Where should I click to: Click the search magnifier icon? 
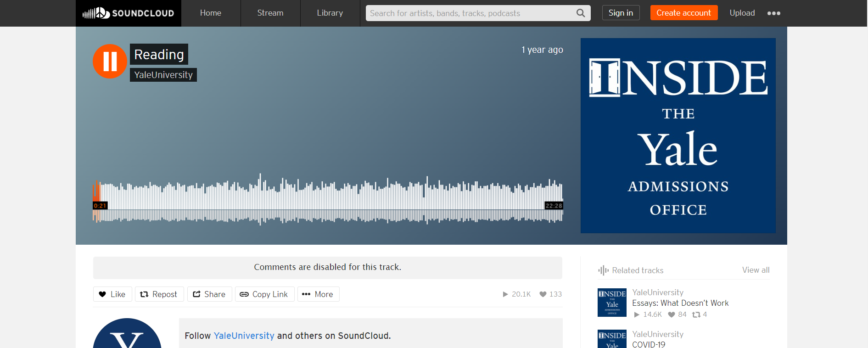581,13
